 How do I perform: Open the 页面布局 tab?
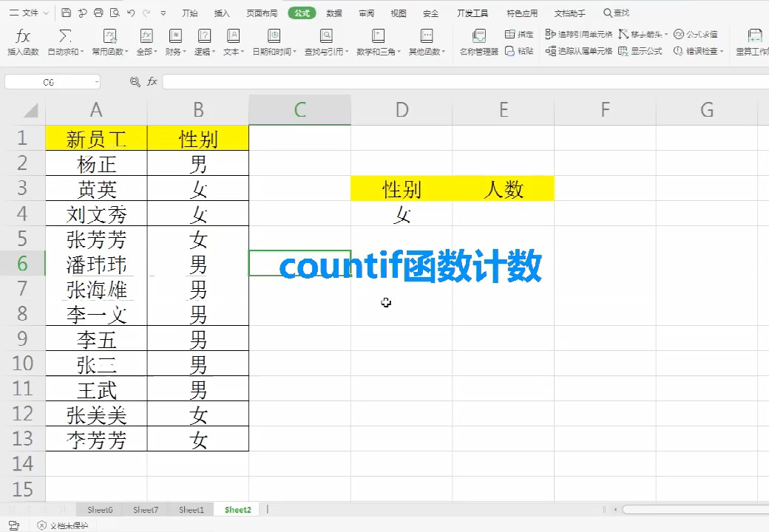click(262, 13)
